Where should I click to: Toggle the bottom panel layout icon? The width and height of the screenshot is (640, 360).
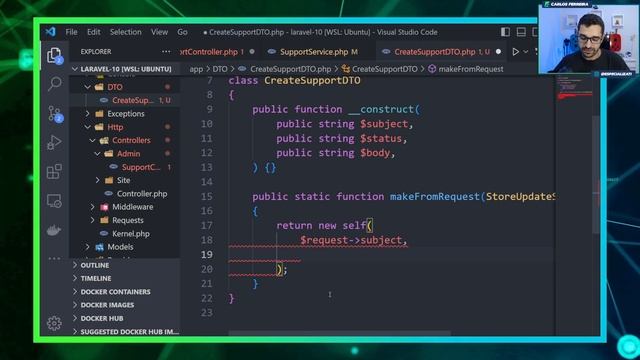pos(521,32)
